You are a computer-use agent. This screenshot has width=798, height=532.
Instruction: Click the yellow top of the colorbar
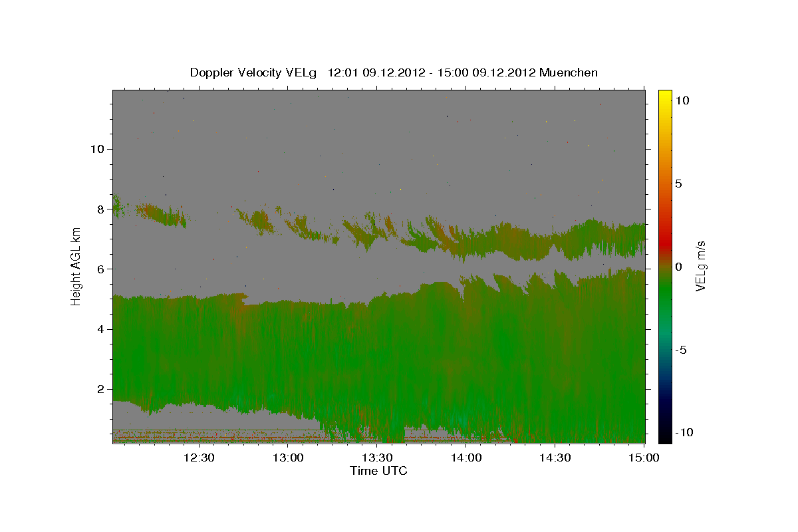click(664, 95)
